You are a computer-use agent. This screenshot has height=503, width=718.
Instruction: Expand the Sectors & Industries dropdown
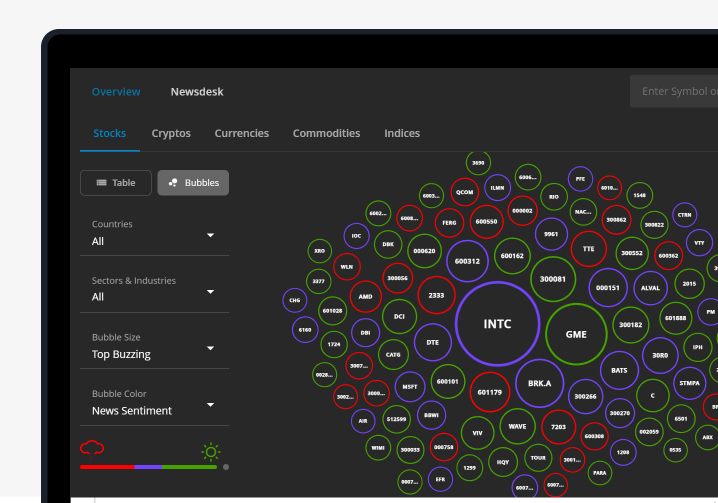(154, 290)
